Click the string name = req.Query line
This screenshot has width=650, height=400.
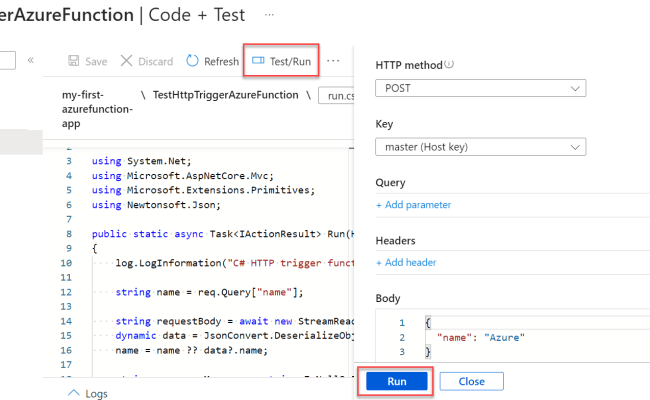[209, 292]
